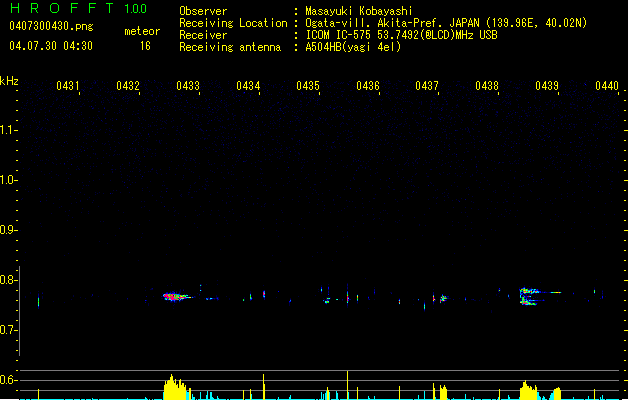Click the 0432 time marker

pyautogui.click(x=128, y=85)
